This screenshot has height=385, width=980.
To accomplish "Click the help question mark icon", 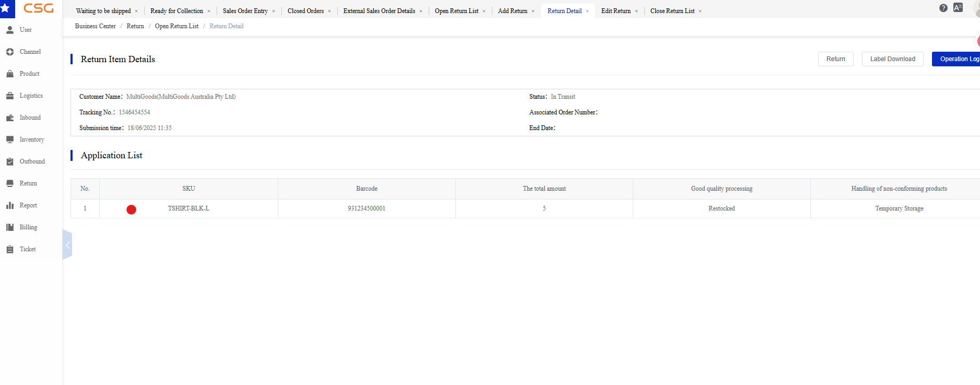I will click(943, 8).
